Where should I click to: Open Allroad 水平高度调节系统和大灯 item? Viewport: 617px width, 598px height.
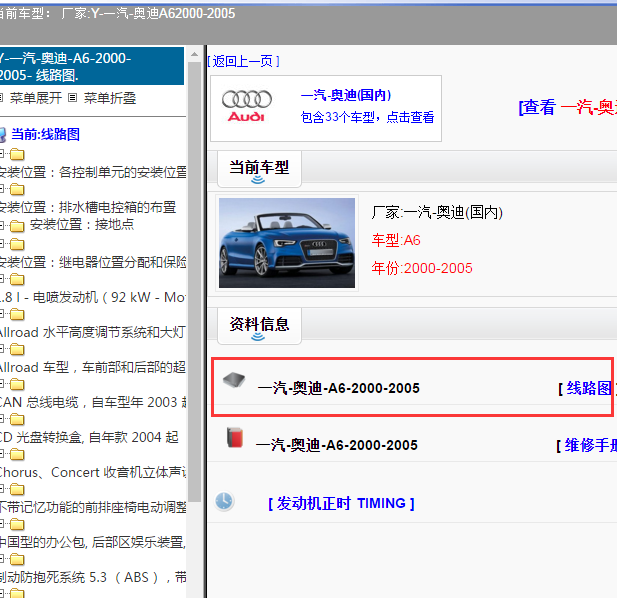point(93,332)
